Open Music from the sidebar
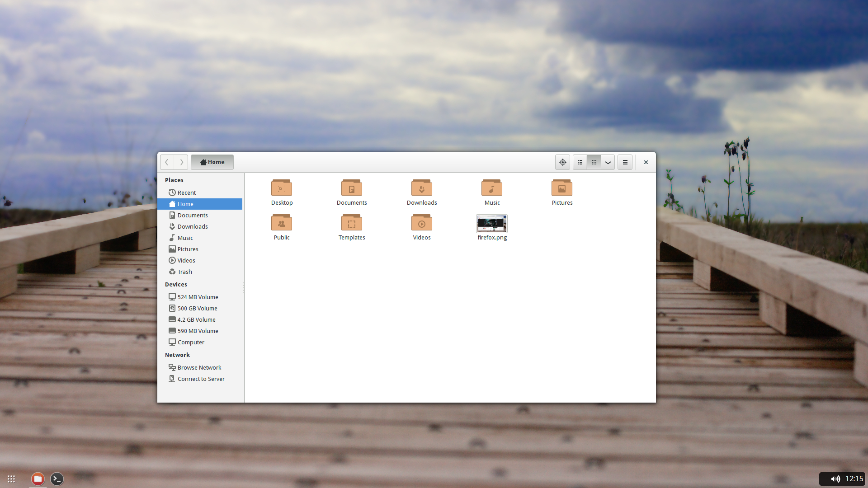The height and width of the screenshot is (488, 868). tap(200, 238)
